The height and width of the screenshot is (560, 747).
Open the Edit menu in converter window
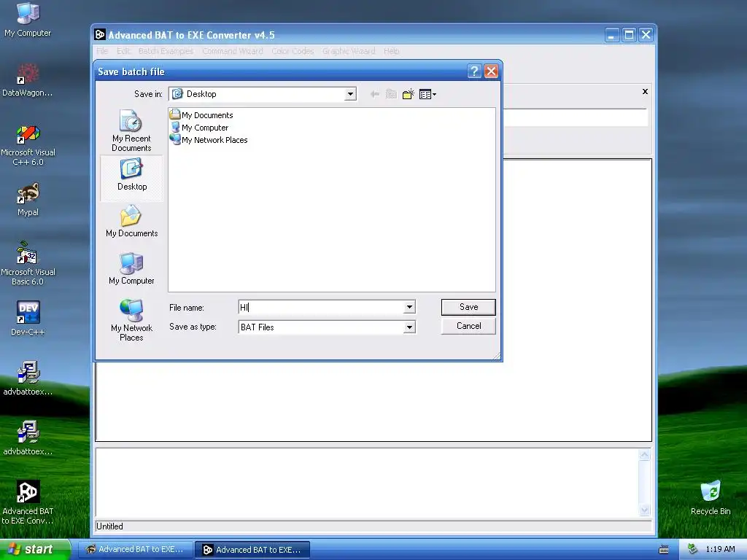pos(123,51)
